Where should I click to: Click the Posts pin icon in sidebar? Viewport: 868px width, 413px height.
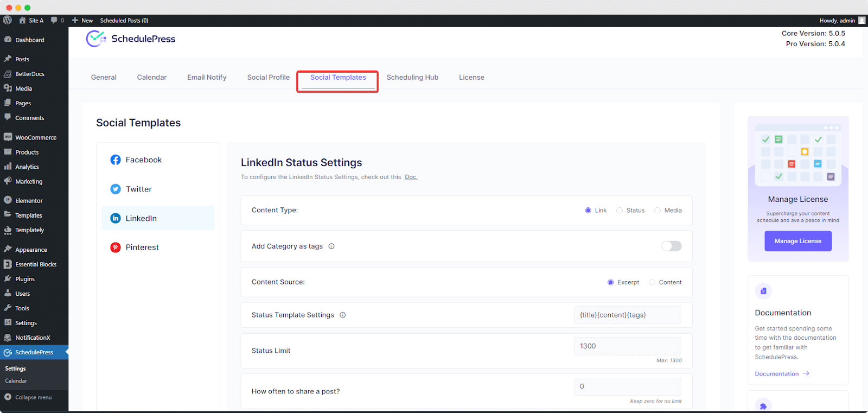(8, 59)
